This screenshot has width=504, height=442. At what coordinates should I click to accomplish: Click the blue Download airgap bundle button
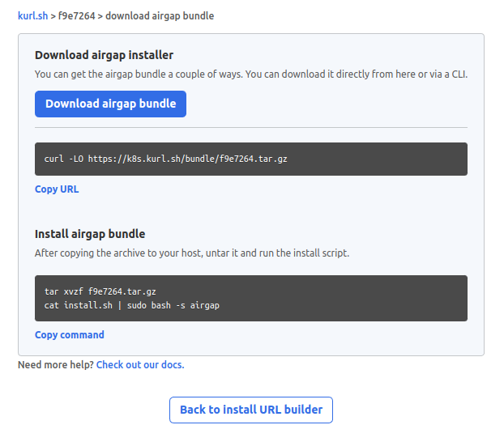point(110,104)
